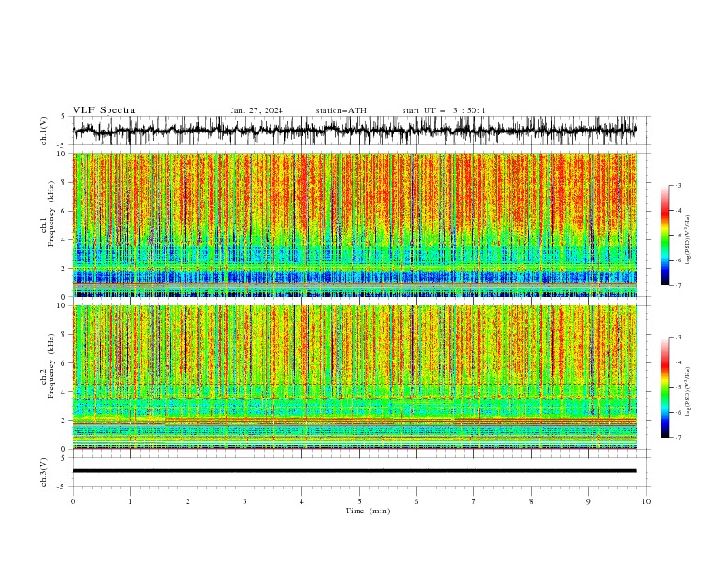728x563 pixels.
Task: Click the ch.1 color scale bar
Action: (x=665, y=236)
